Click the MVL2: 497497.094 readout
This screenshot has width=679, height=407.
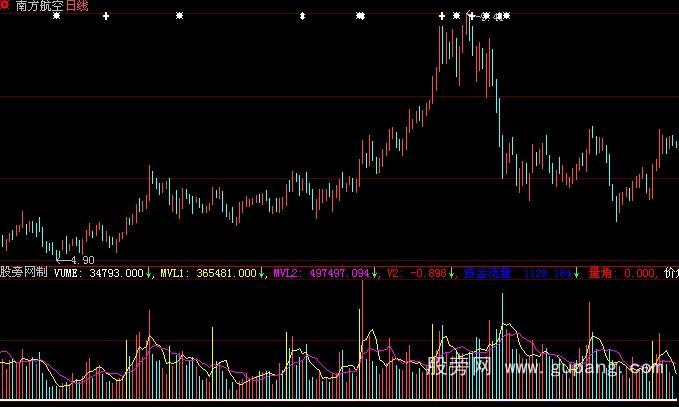pyautogui.click(x=321, y=273)
